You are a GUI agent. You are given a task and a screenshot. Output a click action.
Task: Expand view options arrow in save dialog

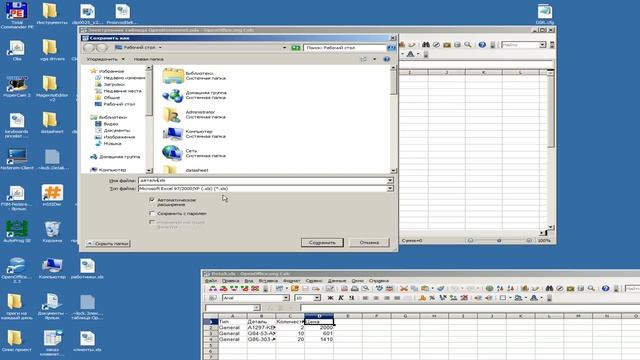374,59
